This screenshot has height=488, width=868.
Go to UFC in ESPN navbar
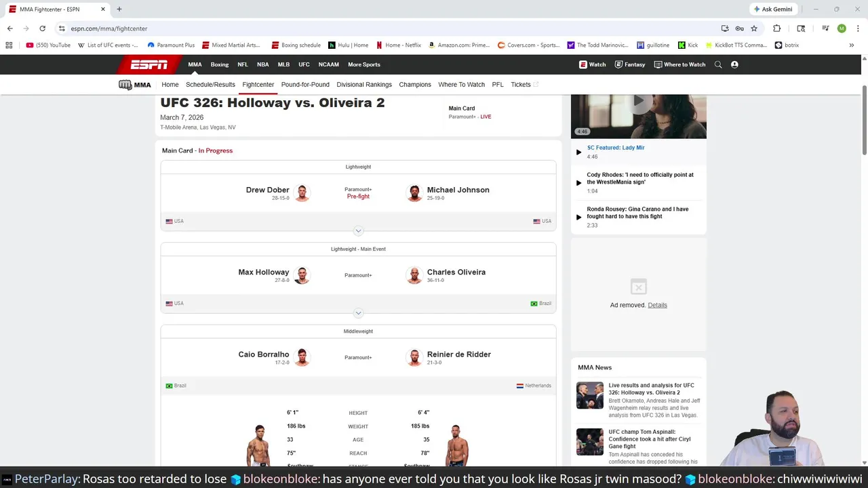(304, 64)
